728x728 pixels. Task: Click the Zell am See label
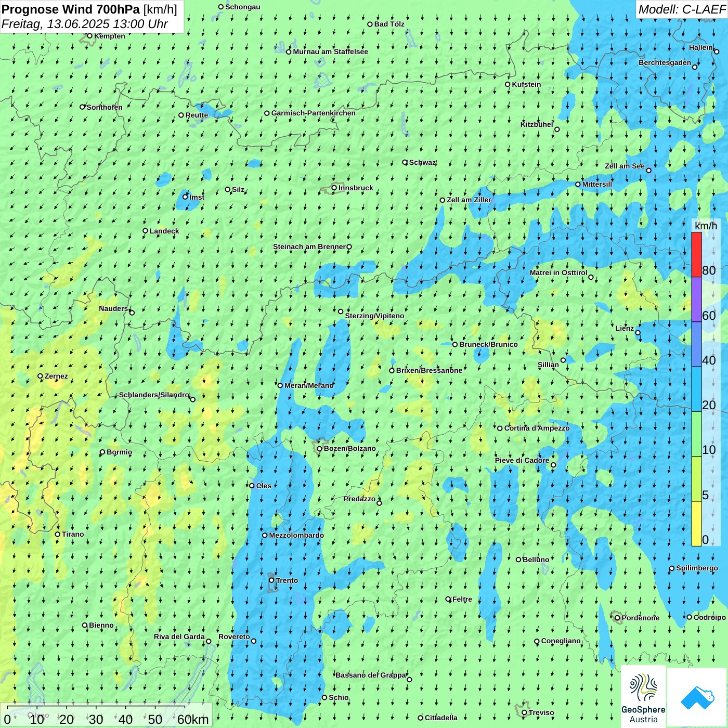point(625,166)
